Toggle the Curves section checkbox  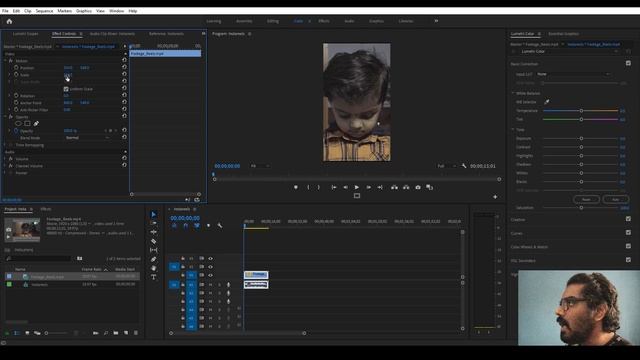(628, 233)
